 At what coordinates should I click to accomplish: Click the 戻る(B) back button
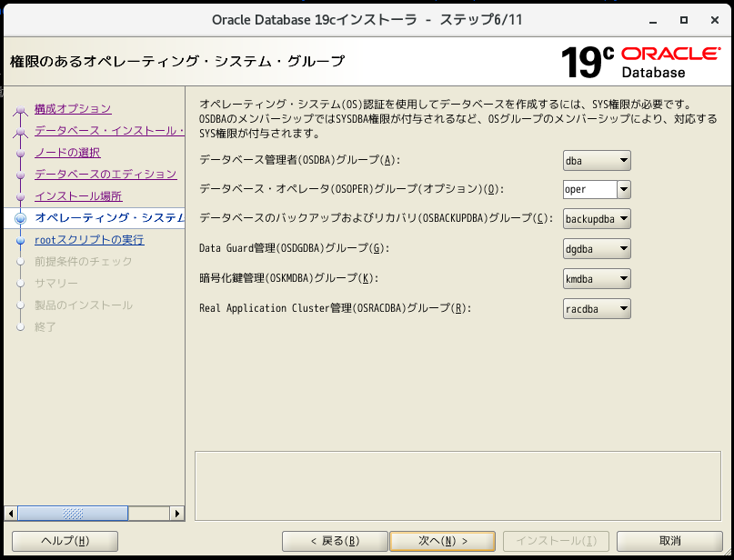(x=335, y=541)
